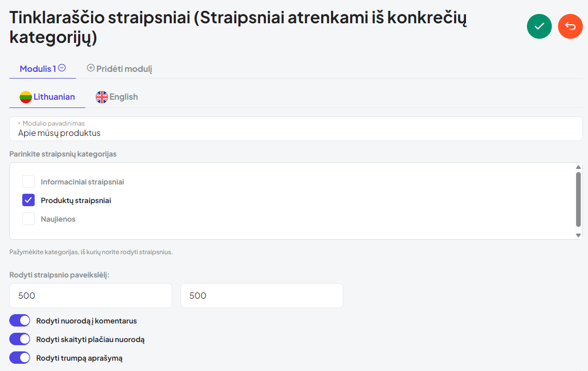Remove Modulis 1 with the minus icon

(62, 68)
